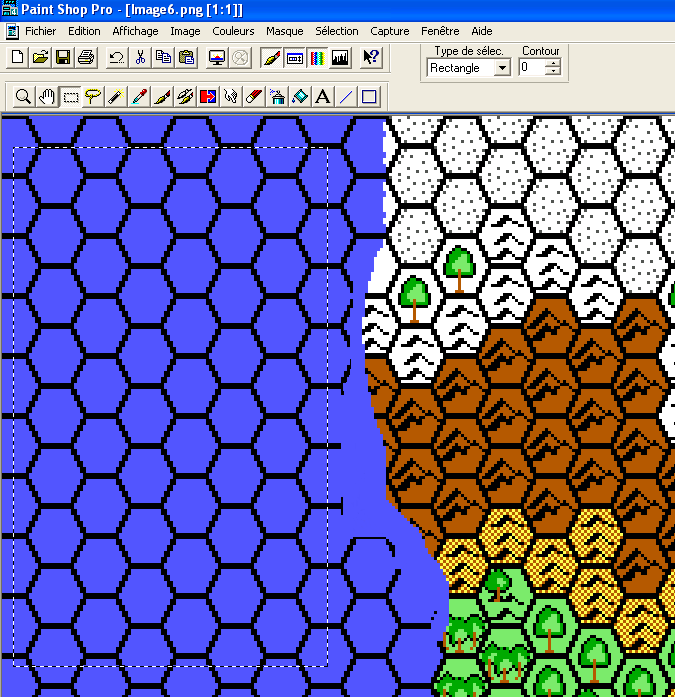
Task: Increase the Contour value with up arrow
Action: (553, 64)
